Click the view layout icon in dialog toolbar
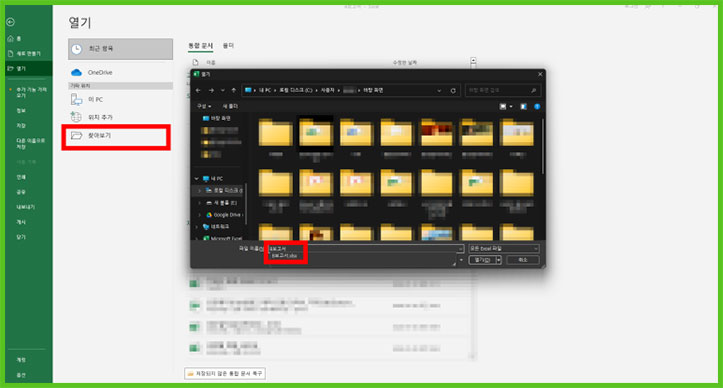723x388 pixels. tap(503, 107)
